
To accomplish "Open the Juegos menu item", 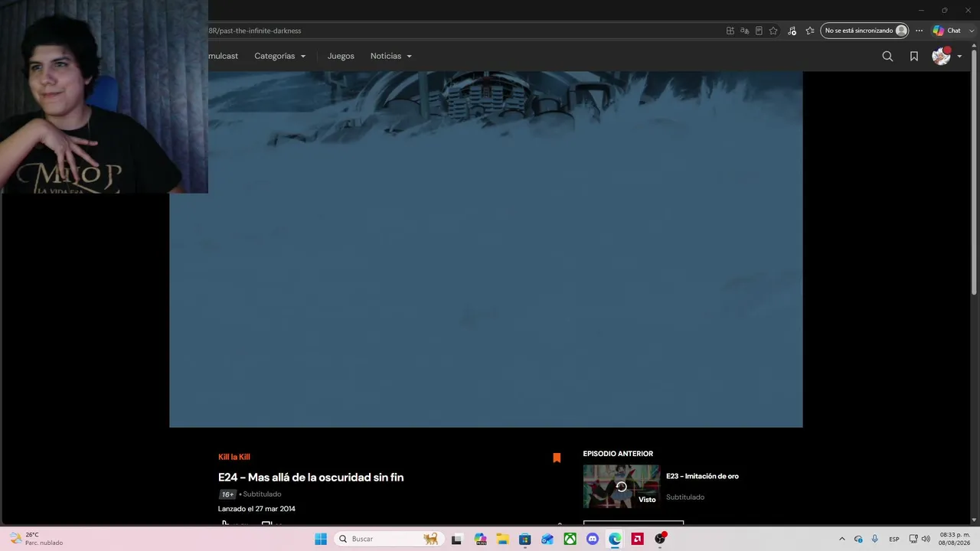I will tap(341, 56).
